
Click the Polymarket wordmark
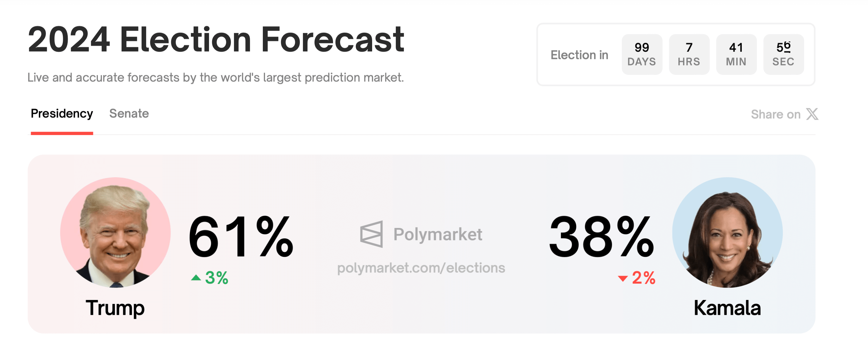(x=438, y=234)
